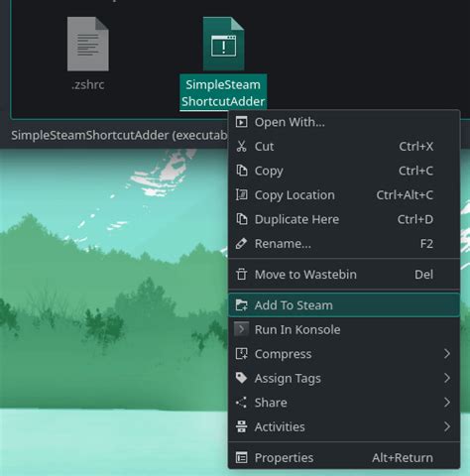
Task: Click the Alt+Return shortcut text
Action: click(x=403, y=458)
